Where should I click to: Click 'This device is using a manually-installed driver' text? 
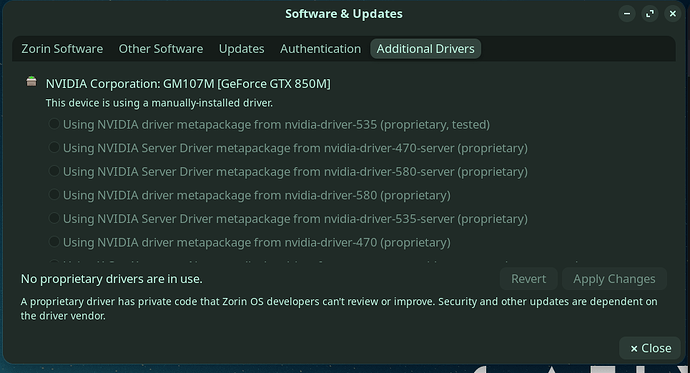tap(159, 103)
